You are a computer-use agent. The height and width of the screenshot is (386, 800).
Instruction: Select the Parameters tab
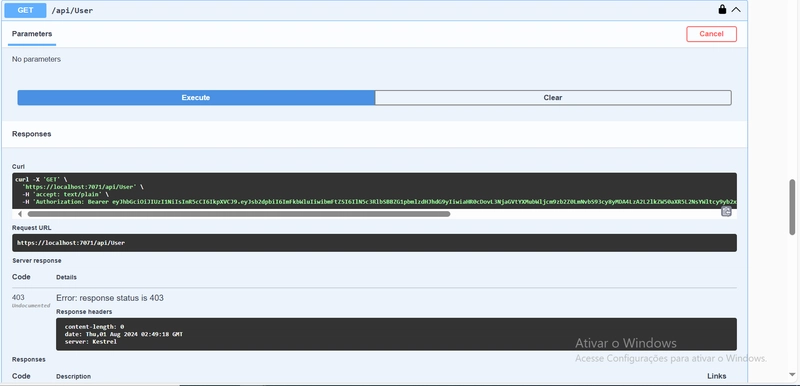[x=32, y=34]
